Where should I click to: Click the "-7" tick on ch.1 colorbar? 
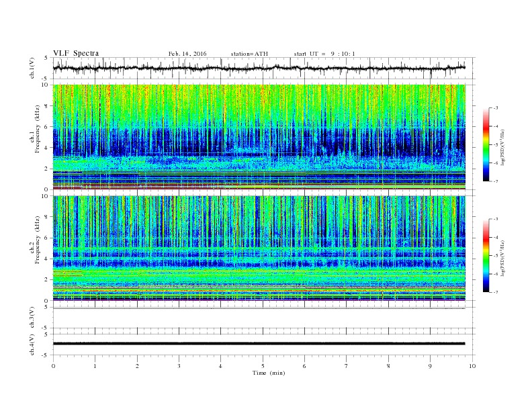coord(495,181)
